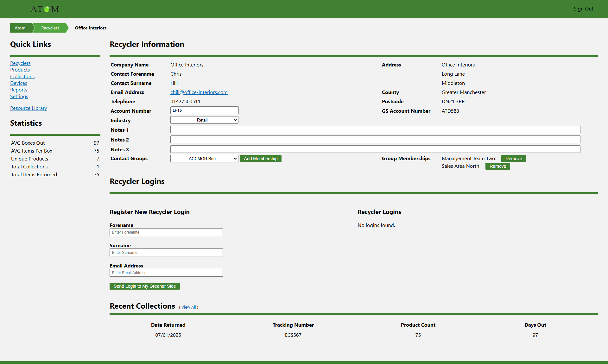Focus the Notes 1 text field
The width and height of the screenshot is (608, 364).
coord(375,129)
